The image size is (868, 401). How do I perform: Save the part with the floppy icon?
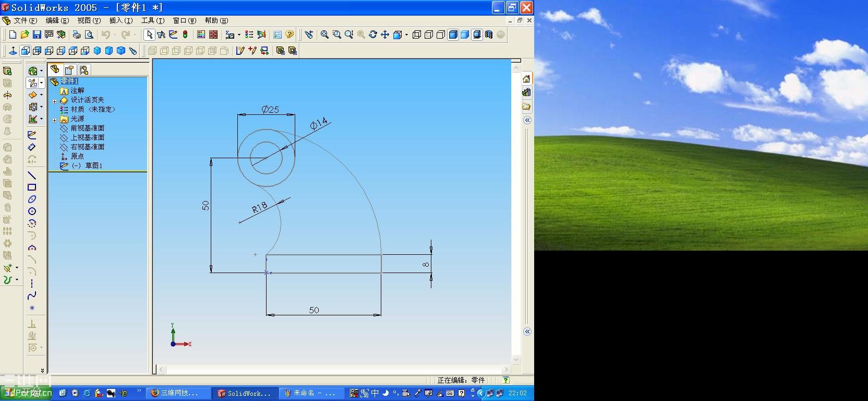[37, 34]
